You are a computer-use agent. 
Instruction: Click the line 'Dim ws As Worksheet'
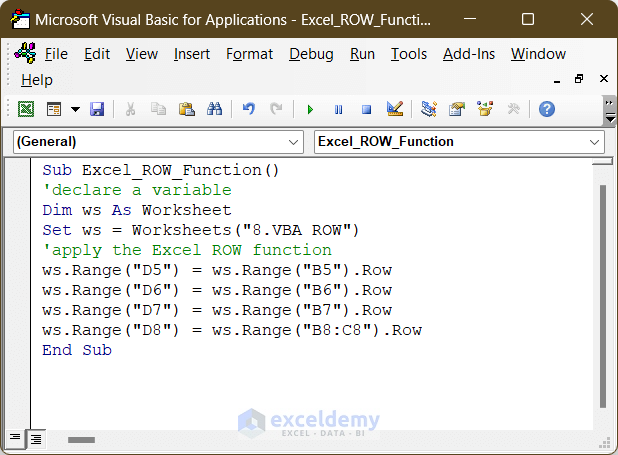tap(136, 210)
